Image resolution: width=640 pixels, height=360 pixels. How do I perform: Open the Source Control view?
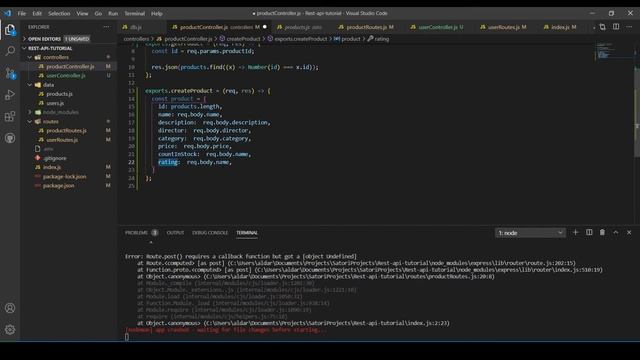[10, 73]
